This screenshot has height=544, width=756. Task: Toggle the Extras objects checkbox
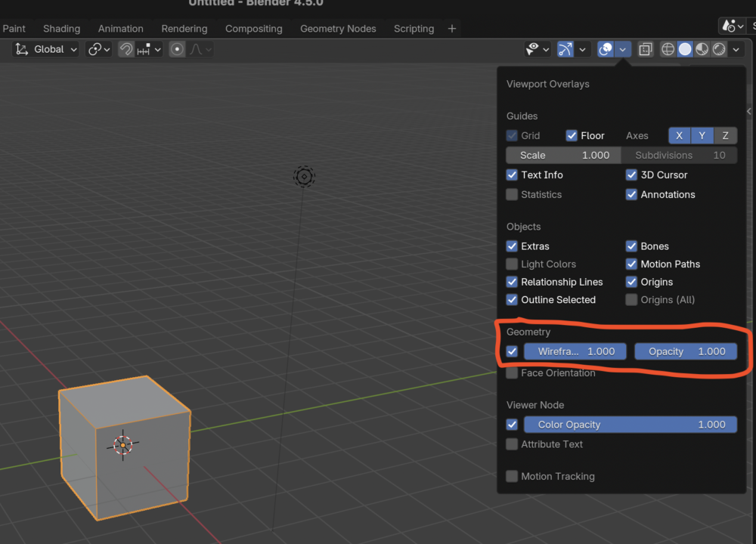click(x=512, y=246)
